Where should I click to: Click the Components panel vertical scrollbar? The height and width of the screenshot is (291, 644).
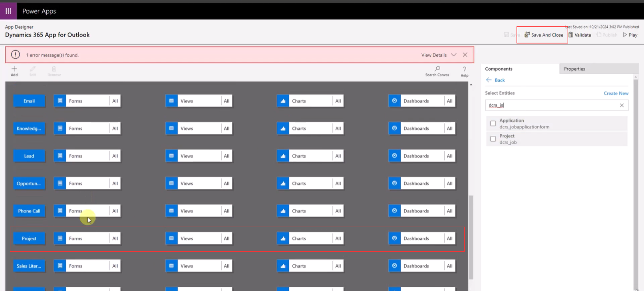636,184
